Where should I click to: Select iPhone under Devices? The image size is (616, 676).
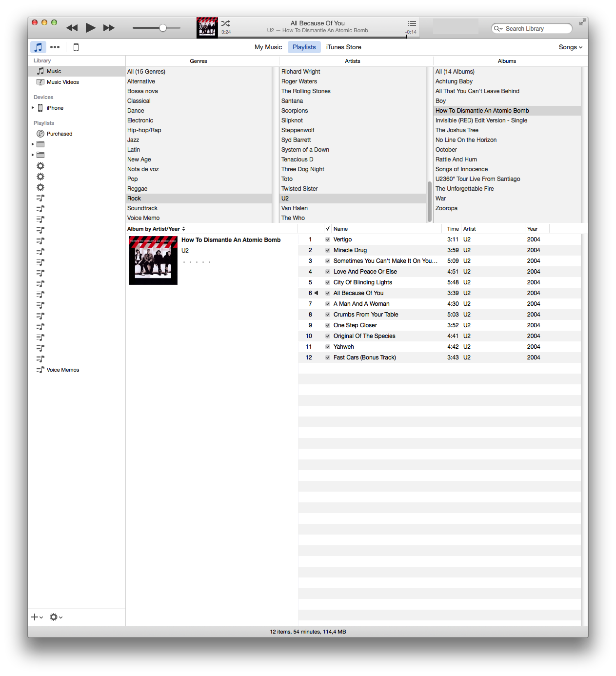coord(77,108)
